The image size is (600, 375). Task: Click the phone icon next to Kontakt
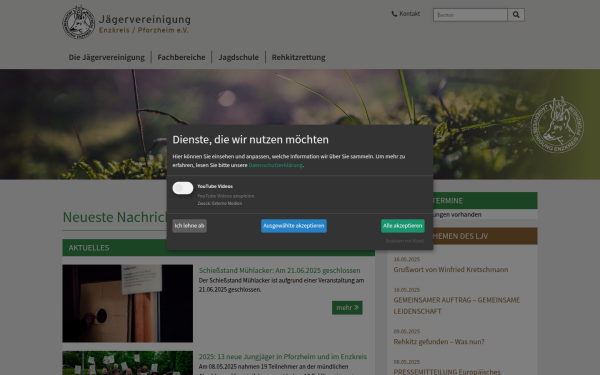(x=394, y=14)
